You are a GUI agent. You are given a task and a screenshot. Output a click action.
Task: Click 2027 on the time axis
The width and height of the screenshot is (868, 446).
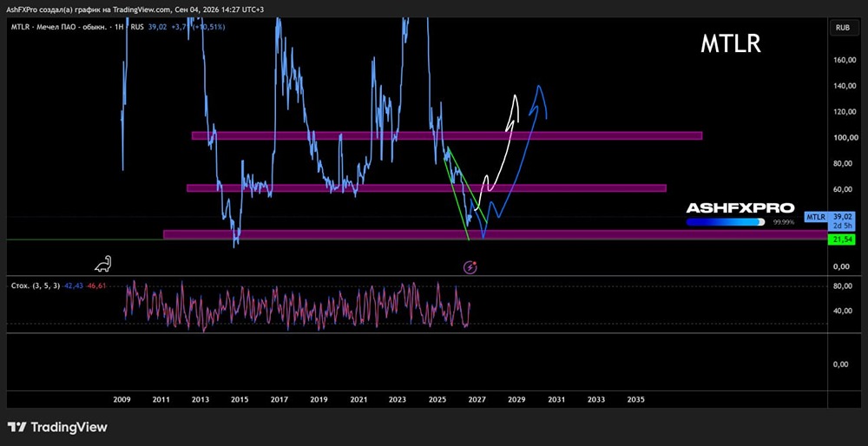point(477,399)
